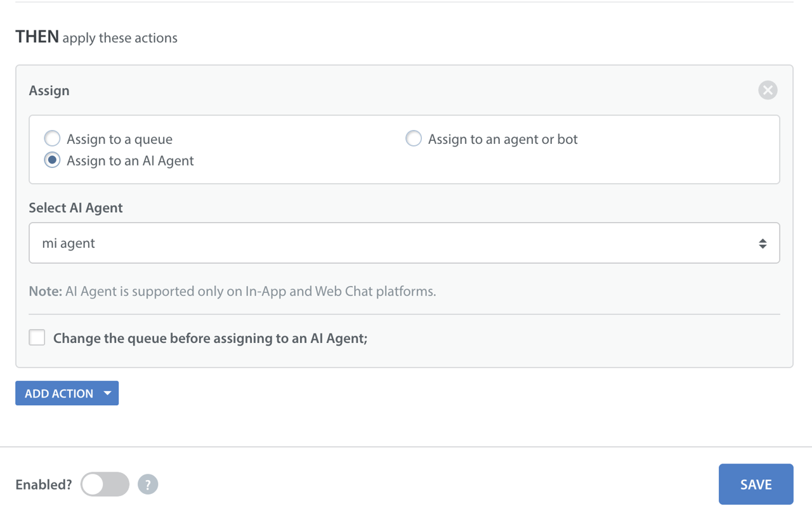The height and width of the screenshot is (518, 812).
Task: Toggle the Enabled switch on
Action: tap(105, 484)
